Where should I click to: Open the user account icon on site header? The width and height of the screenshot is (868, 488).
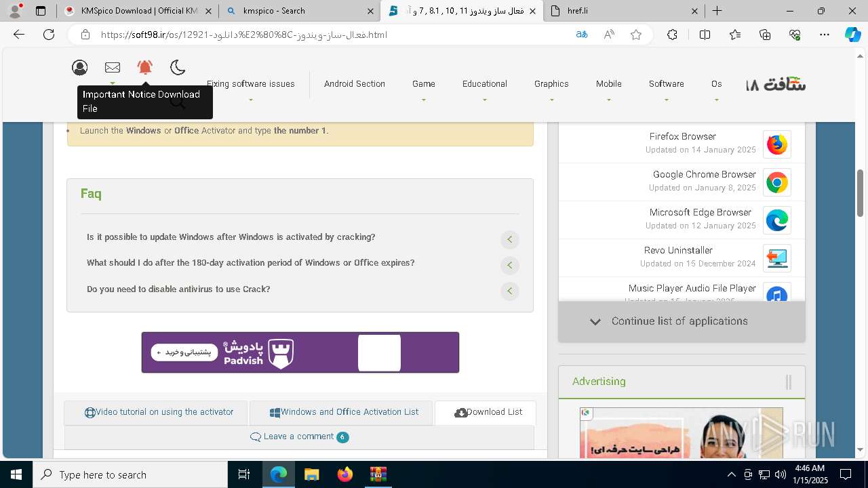coord(80,67)
